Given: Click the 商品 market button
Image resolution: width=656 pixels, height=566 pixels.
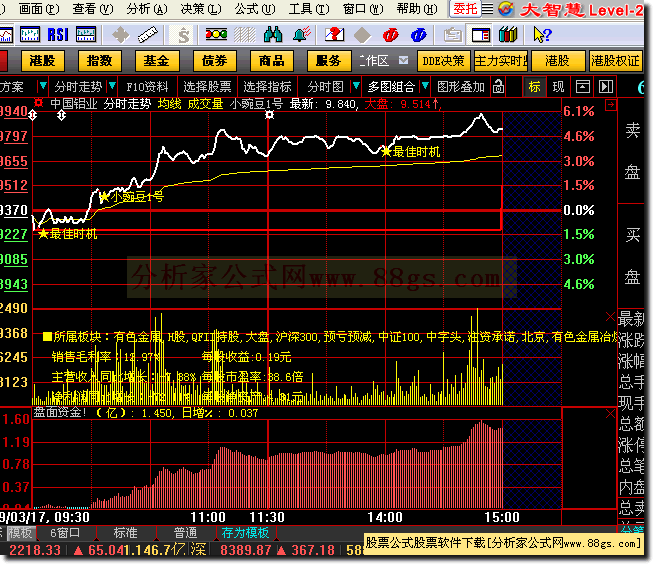Looking at the screenshot, I should click(272, 61).
